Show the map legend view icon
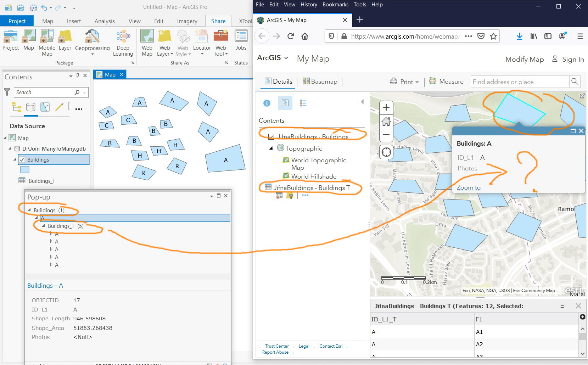 click(x=303, y=103)
